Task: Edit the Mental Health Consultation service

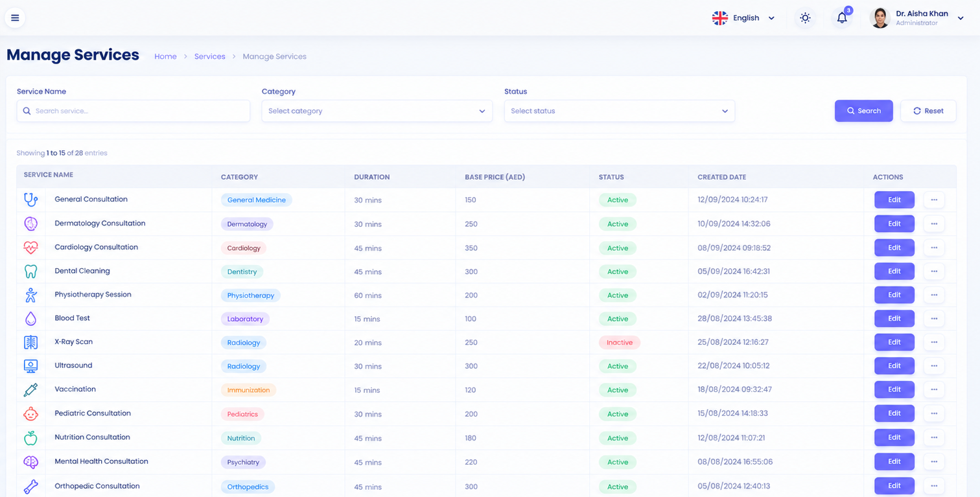Action: (x=894, y=462)
